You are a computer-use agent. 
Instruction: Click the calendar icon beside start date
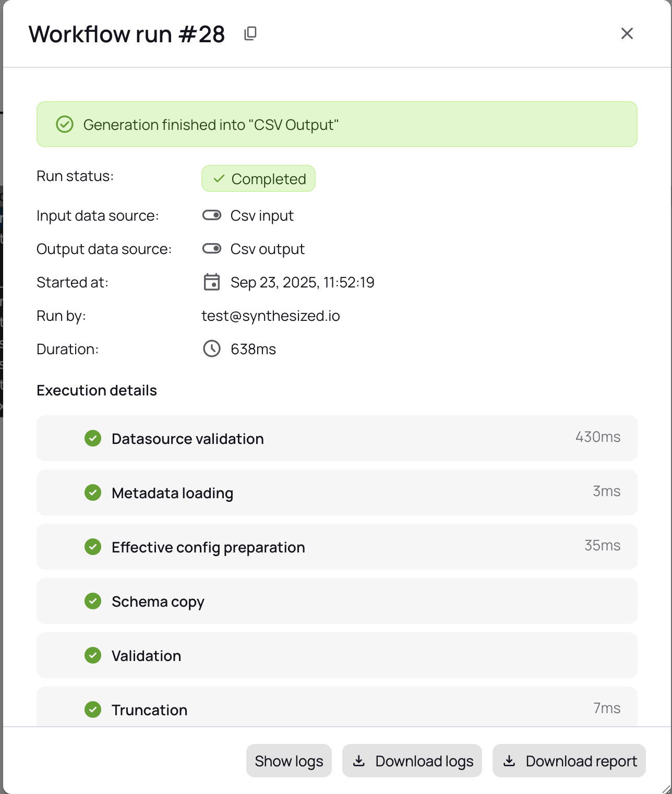click(212, 282)
